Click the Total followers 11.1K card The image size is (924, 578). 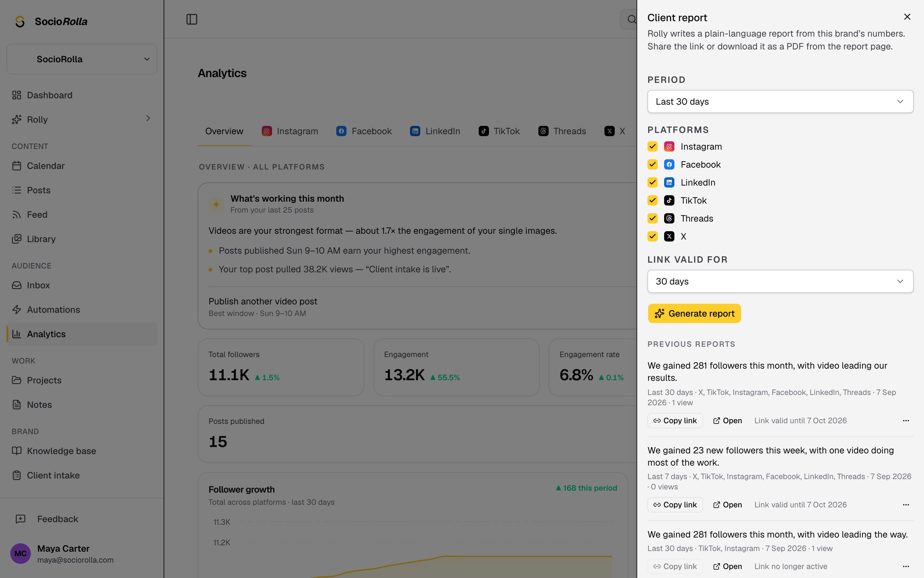(x=281, y=367)
